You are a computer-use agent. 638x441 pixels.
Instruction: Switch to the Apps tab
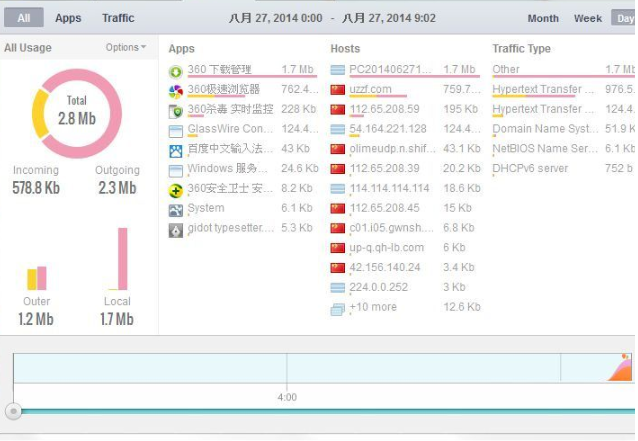[68, 18]
